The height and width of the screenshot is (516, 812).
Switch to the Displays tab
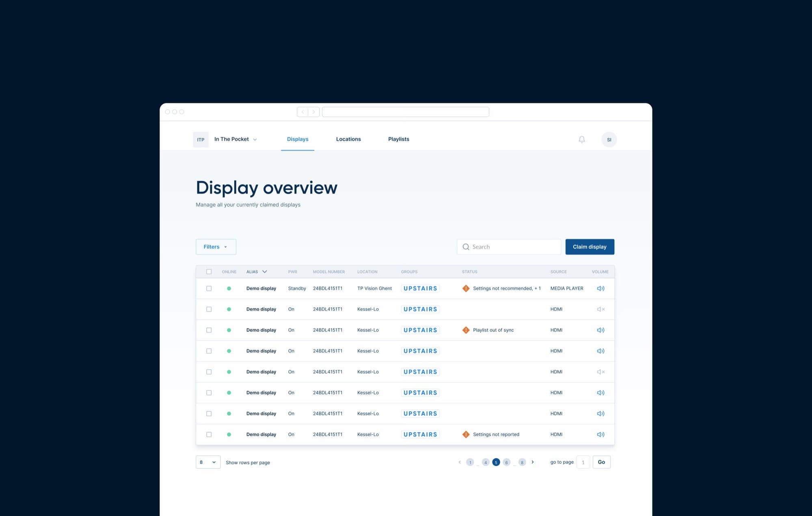click(298, 139)
